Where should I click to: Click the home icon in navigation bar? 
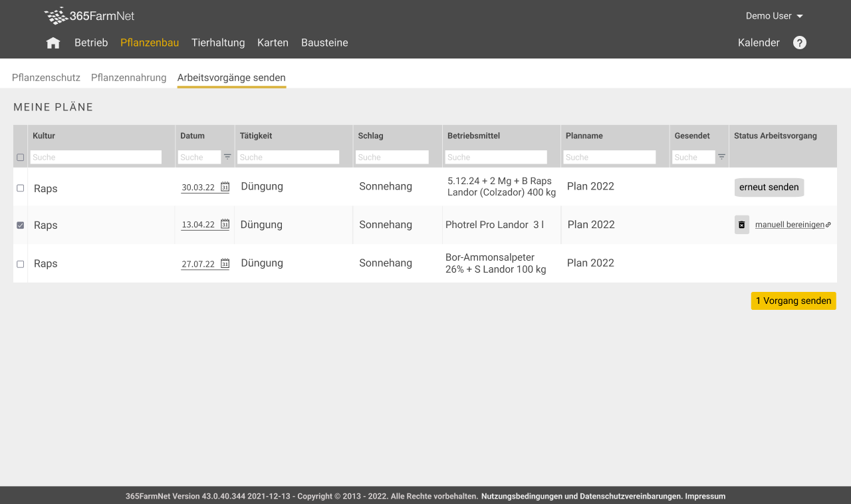point(53,43)
